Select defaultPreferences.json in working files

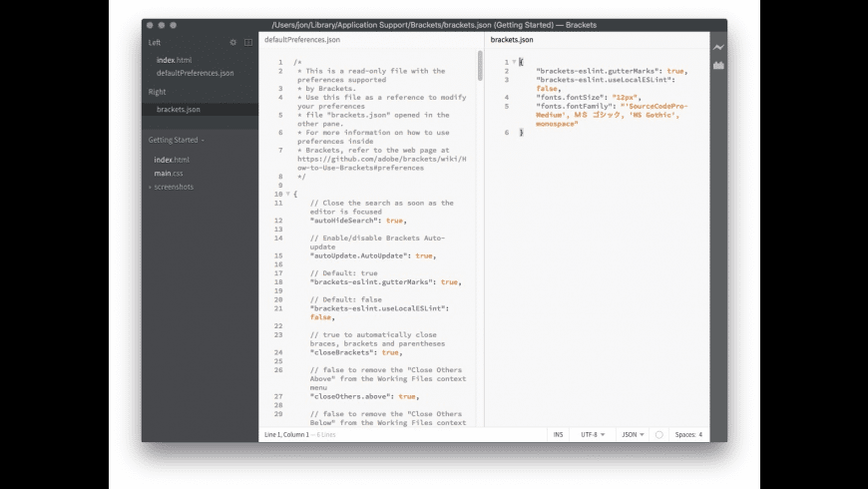tap(195, 73)
